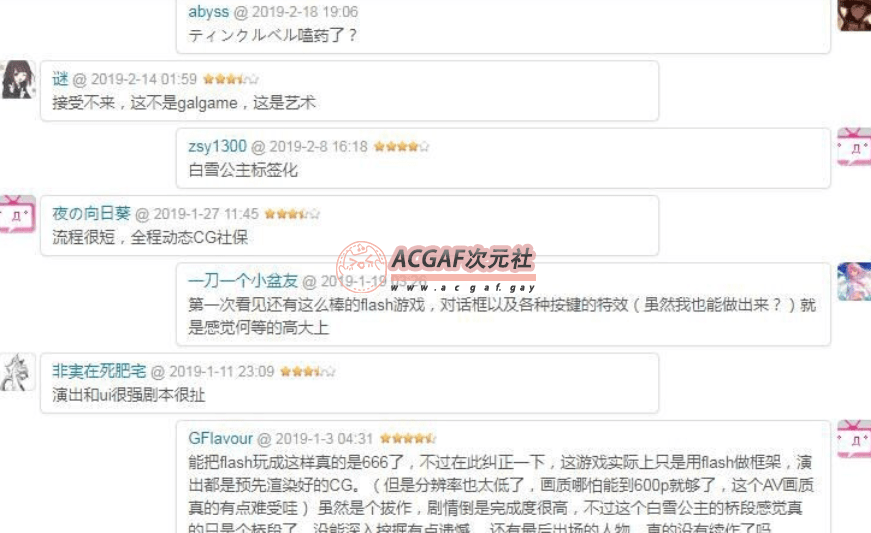871x533 pixels.
Task: Click the star rating on 谜's comment
Action: (x=231, y=79)
